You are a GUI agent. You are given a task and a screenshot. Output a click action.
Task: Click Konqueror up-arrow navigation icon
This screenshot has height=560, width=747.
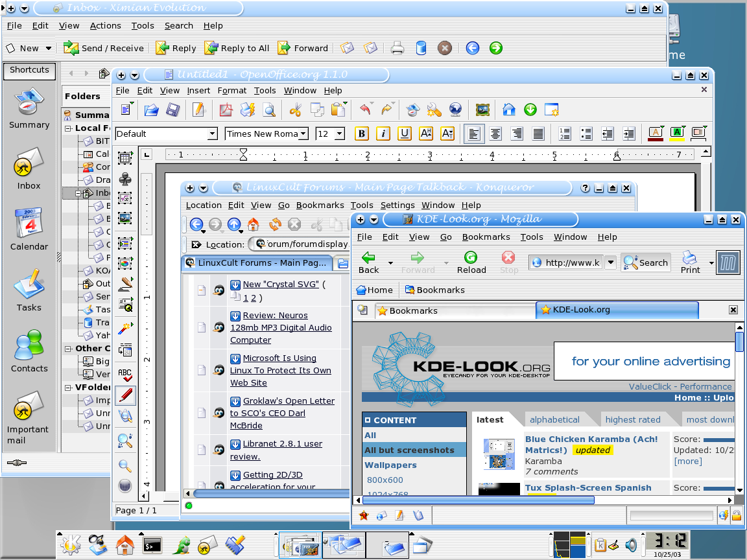[x=233, y=224]
